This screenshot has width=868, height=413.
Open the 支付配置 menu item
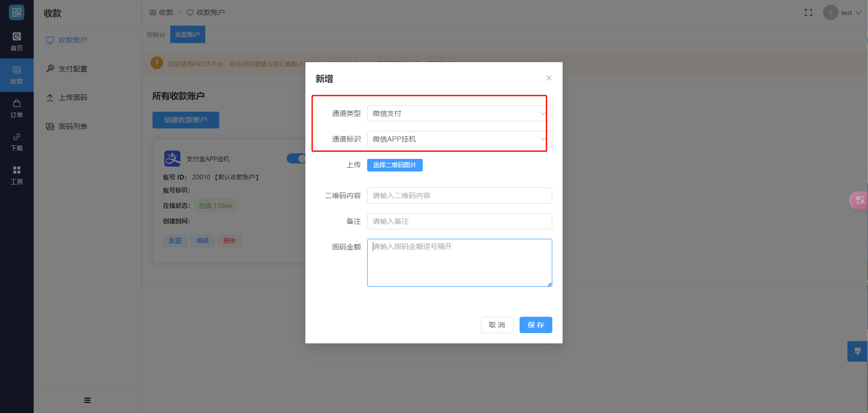72,69
